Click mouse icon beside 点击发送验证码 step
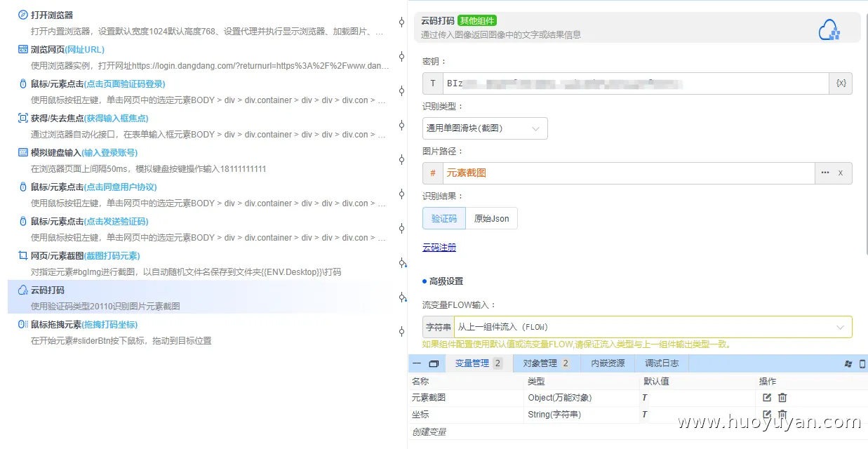 click(22, 221)
